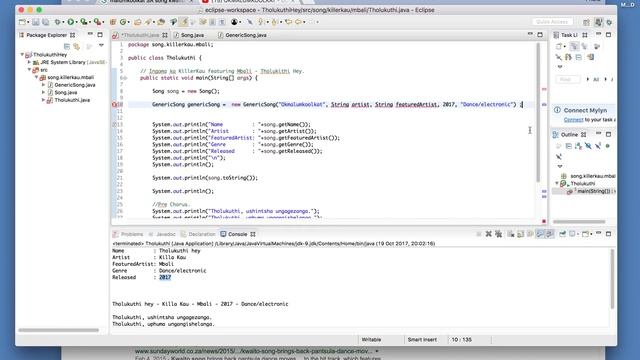Collapse the song.killerkau.mbali package node
The height and width of the screenshot is (360, 640).
coord(36,77)
